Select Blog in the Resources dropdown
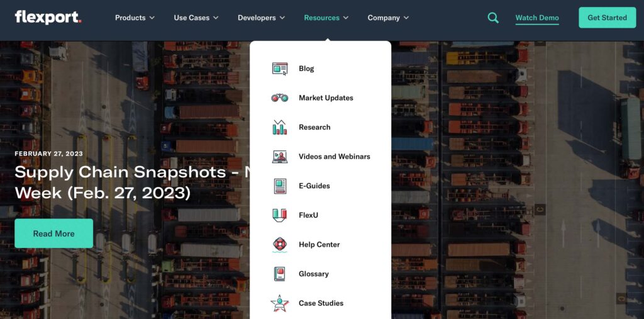This screenshot has height=319, width=644. pos(306,69)
